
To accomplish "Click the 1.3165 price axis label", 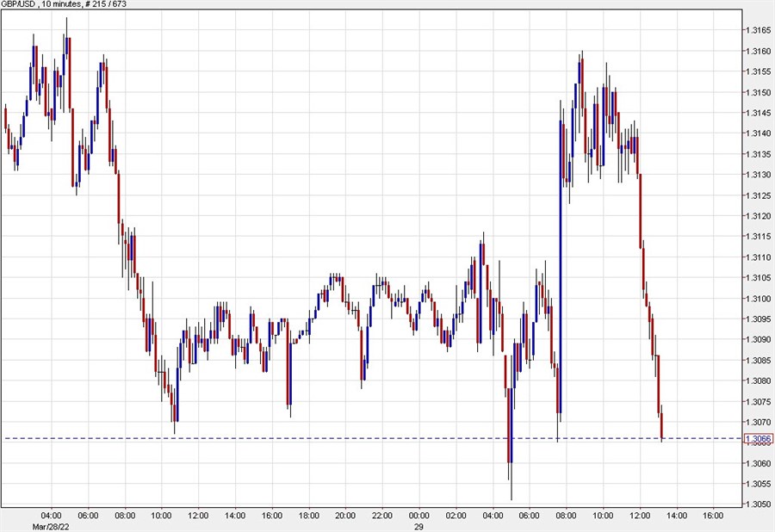I will coord(758,31).
